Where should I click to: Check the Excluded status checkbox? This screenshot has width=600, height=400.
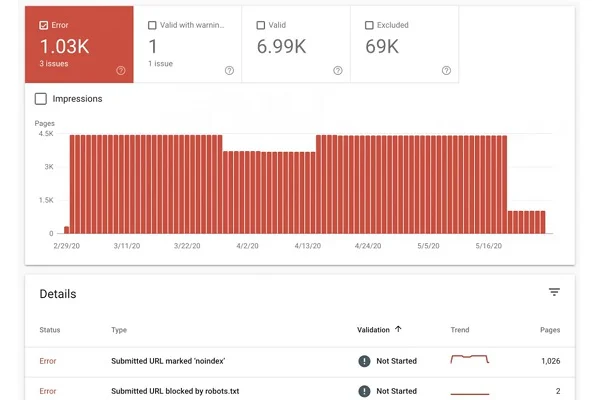click(370, 24)
